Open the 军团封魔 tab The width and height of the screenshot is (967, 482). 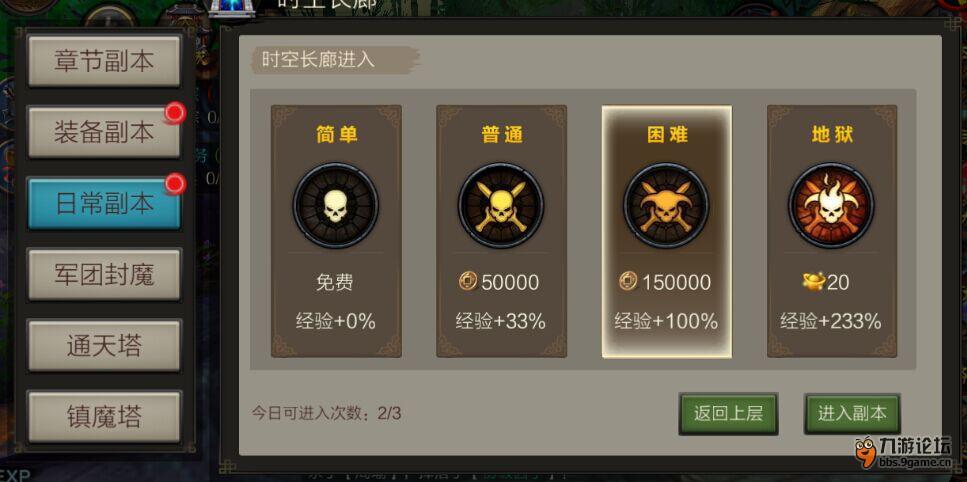click(104, 275)
